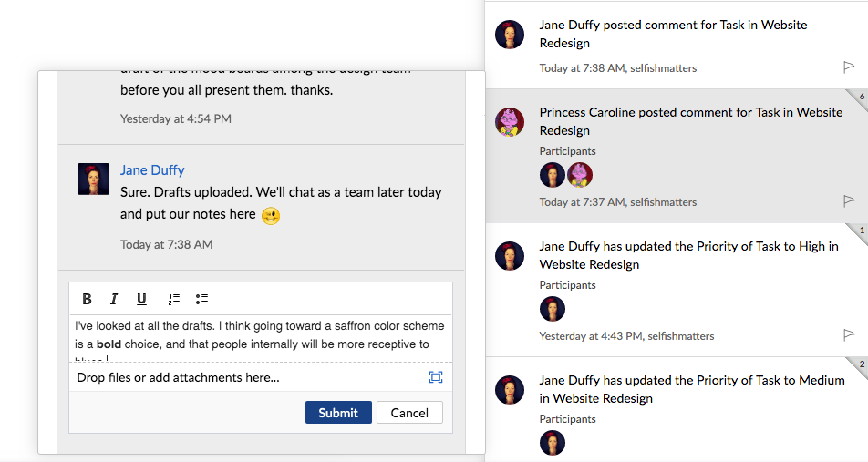Viewport: 868px width, 462px height.
Task: Insert a numbered list in comment
Action: coord(174,299)
